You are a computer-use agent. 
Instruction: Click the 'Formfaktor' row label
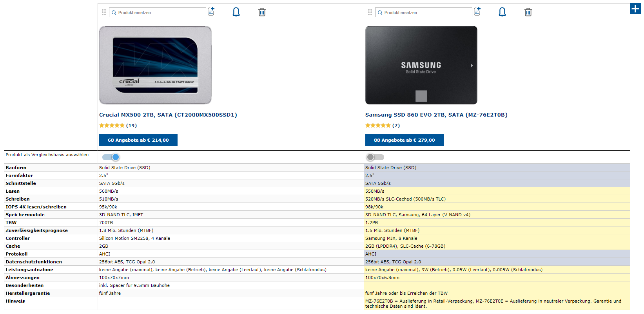pos(19,175)
